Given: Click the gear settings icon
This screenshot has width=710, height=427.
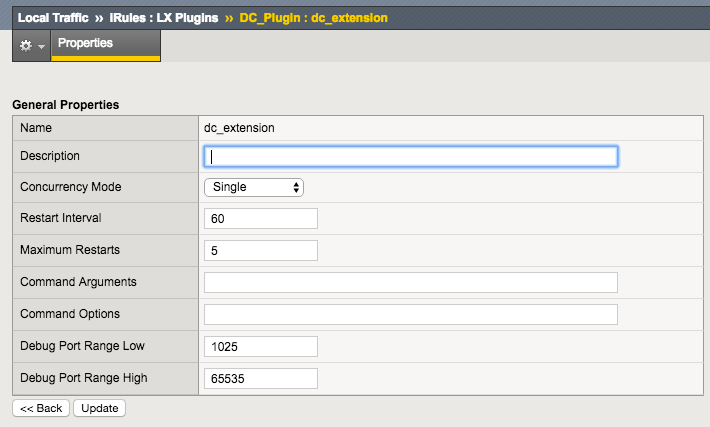Looking at the screenshot, I should point(26,46).
